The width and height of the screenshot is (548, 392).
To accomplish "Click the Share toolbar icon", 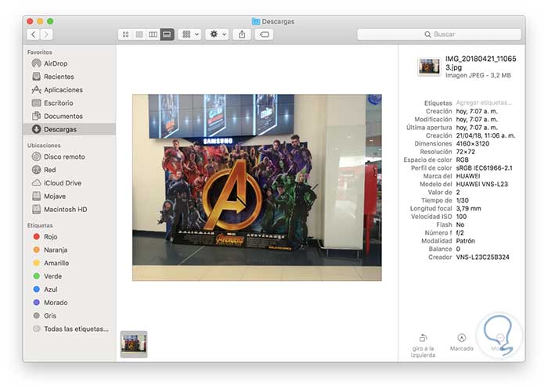I will click(242, 34).
